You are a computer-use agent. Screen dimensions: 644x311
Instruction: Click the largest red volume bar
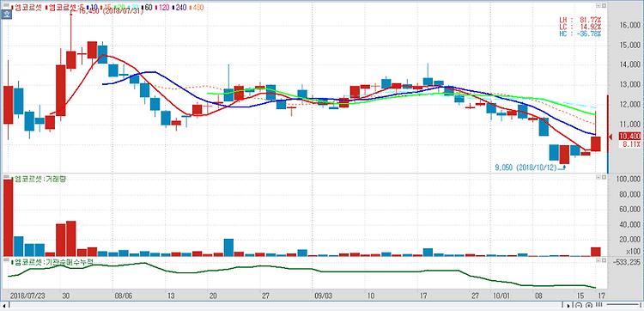9,217
